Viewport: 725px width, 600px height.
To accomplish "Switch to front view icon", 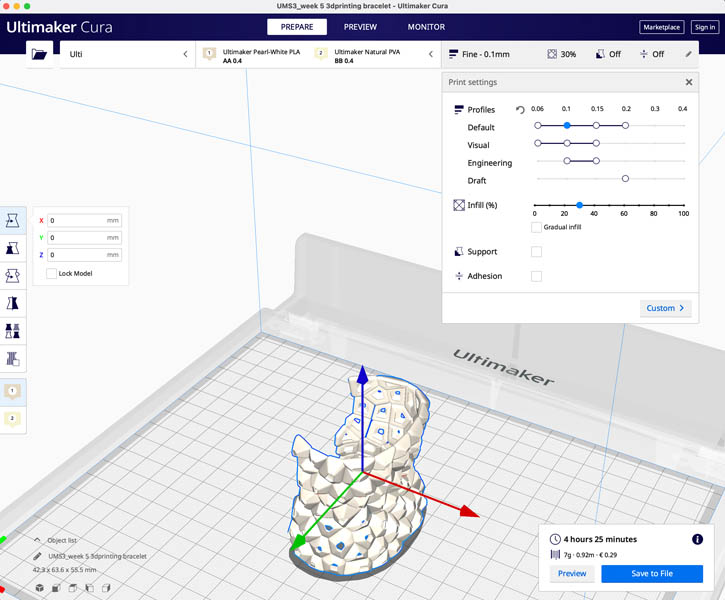I will [56, 588].
